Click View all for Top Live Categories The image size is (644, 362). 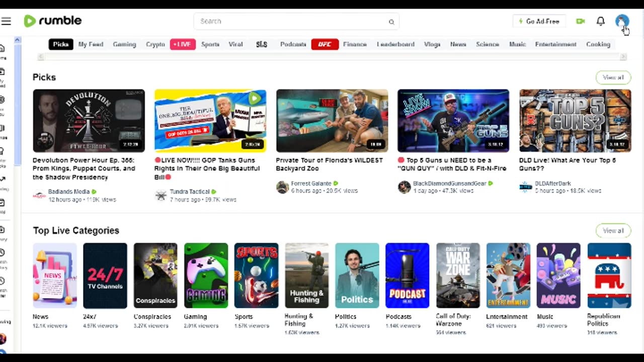(613, 231)
